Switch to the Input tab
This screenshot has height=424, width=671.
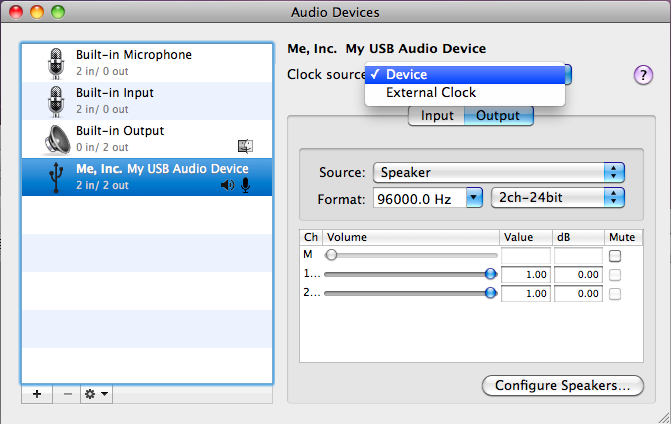click(437, 116)
